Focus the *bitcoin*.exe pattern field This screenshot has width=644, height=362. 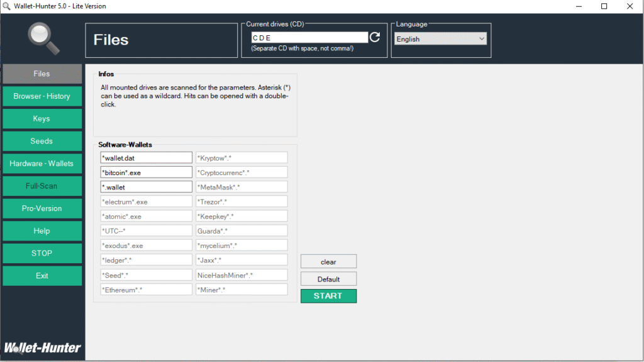click(146, 173)
